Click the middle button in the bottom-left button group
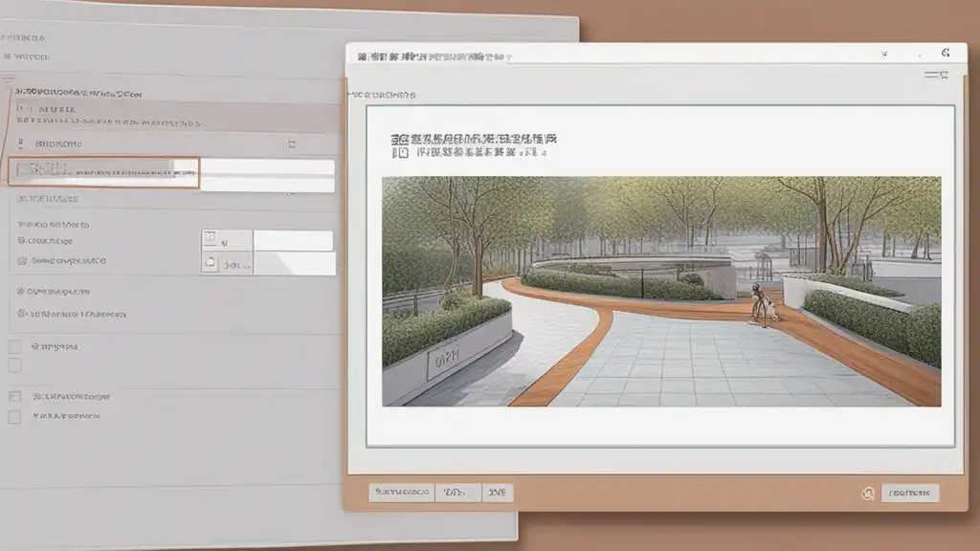This screenshot has height=551, width=980. click(x=458, y=493)
